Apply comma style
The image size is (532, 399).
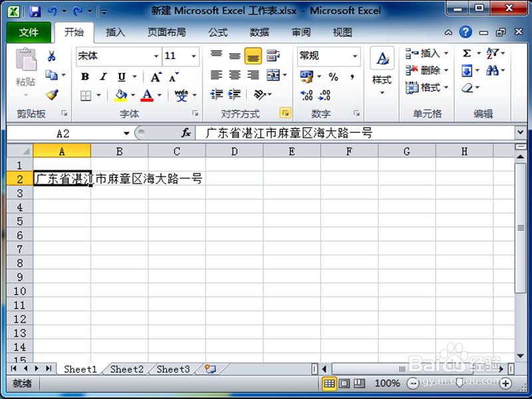[x=352, y=77]
